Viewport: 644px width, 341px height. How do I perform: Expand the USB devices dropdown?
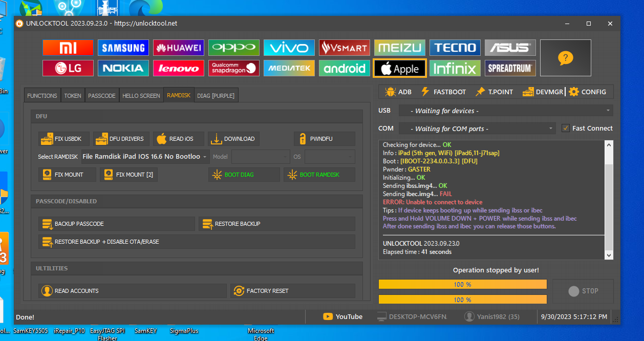coord(506,111)
